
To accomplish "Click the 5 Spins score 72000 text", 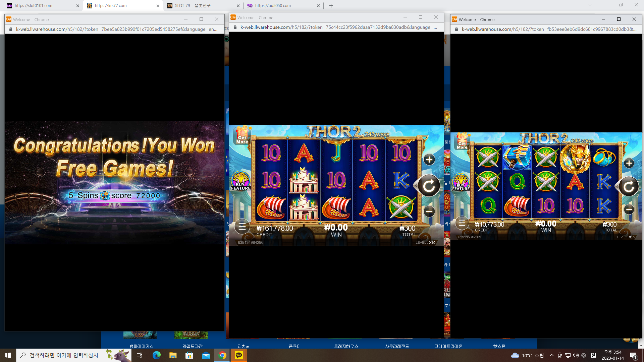I will point(114,195).
